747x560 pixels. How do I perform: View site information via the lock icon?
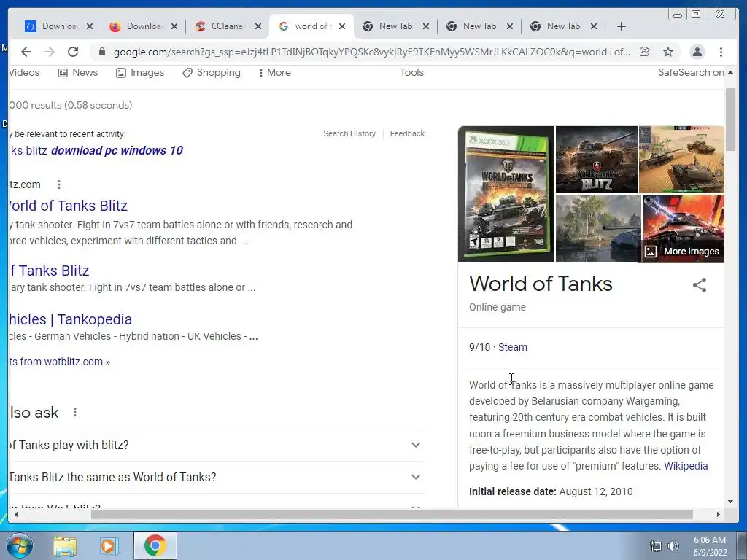click(101, 52)
